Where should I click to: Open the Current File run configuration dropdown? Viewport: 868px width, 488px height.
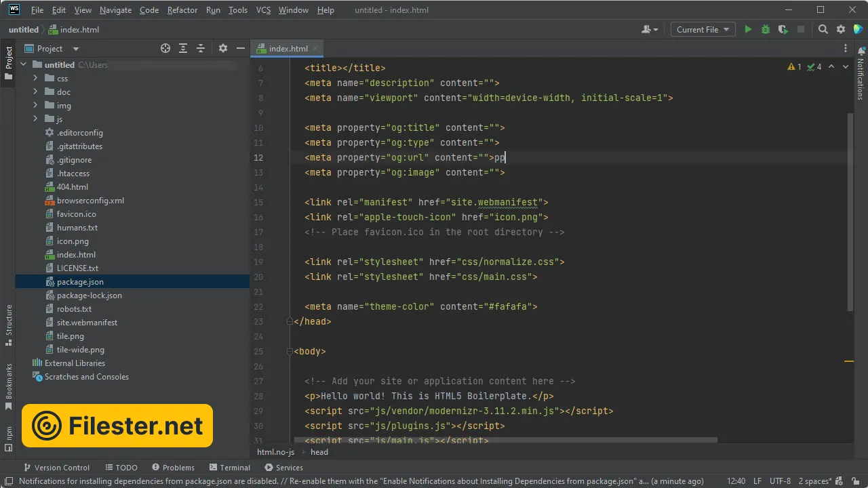[703, 29]
